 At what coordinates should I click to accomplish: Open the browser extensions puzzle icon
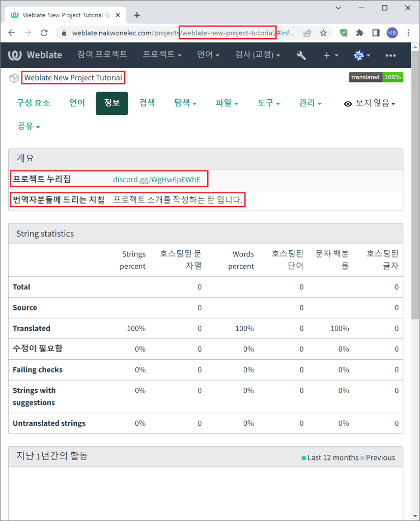(360, 33)
